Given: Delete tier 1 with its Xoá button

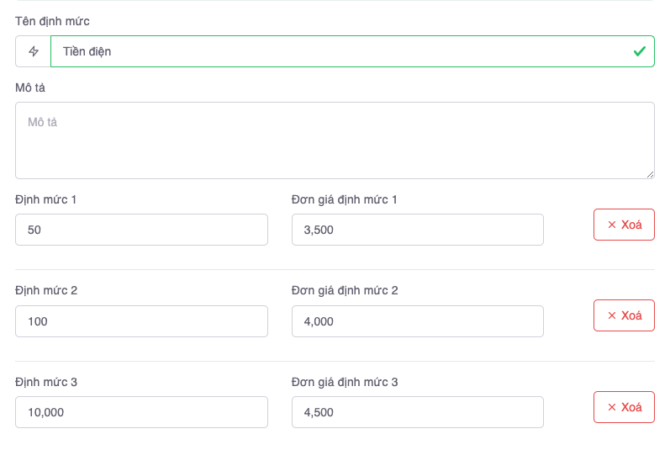Looking at the screenshot, I should click(x=624, y=225).
